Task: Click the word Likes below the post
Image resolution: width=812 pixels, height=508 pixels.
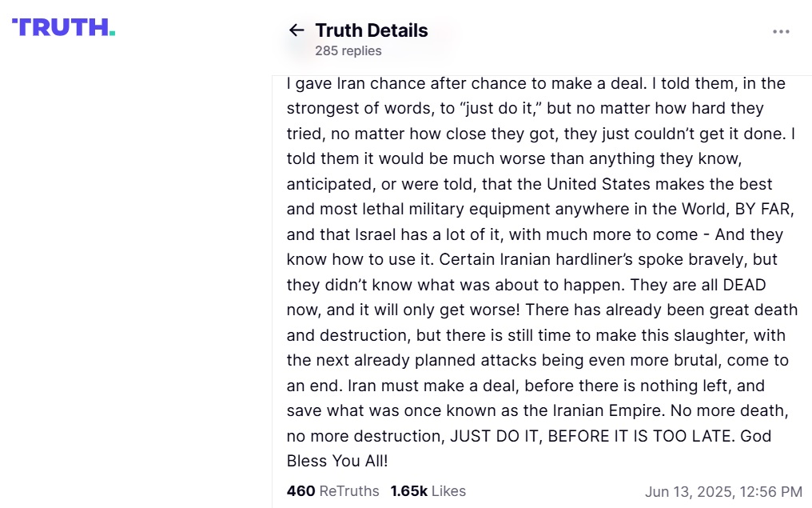Action: [x=448, y=491]
